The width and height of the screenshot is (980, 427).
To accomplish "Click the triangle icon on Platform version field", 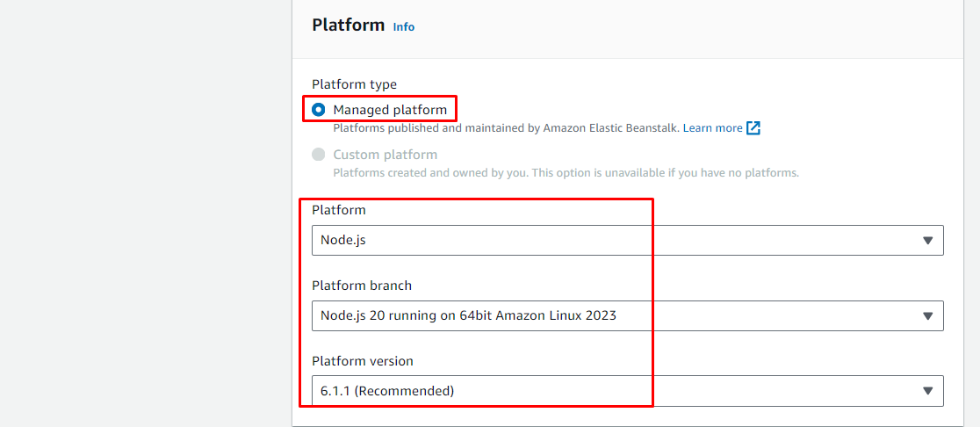I will point(928,392).
